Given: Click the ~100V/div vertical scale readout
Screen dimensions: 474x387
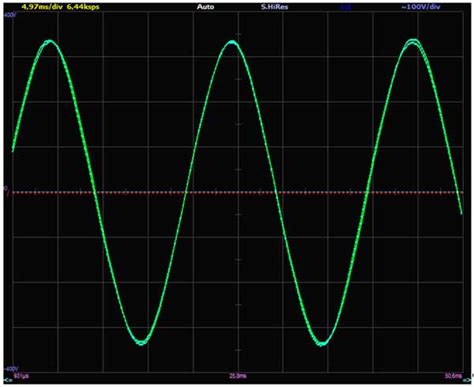Looking at the screenshot, I should point(421,7).
